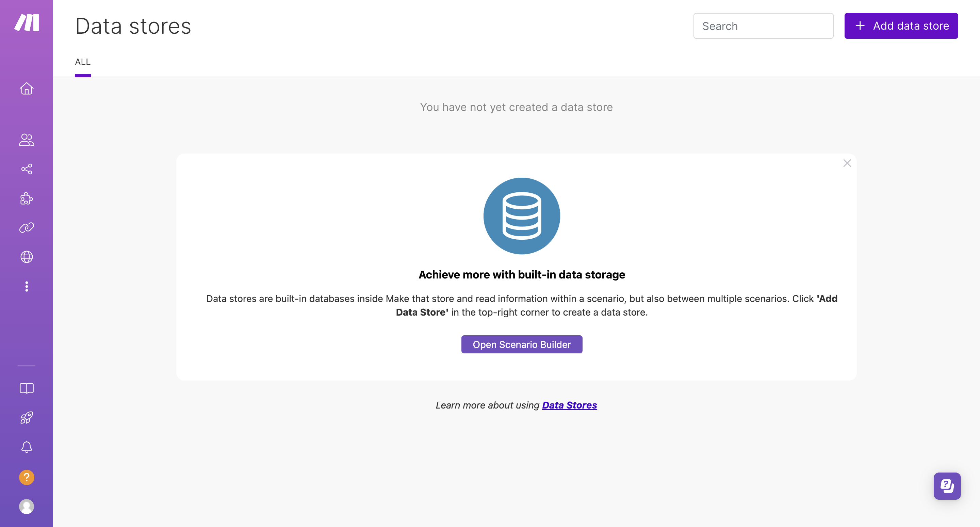Open Notifications bell icon
The height and width of the screenshot is (527, 980).
(x=27, y=447)
